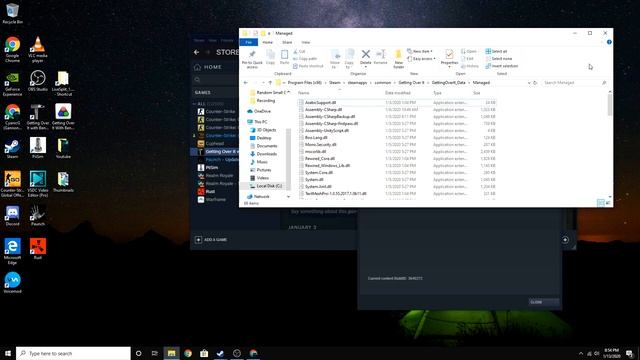Image resolution: width=640 pixels, height=360 pixels.
Task: Click Invert selection in ribbon
Action: (x=502, y=66)
